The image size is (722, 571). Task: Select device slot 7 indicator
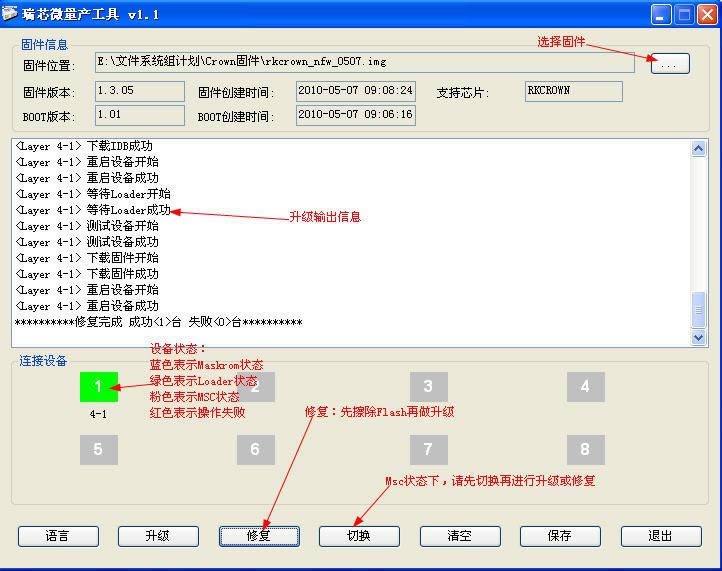pos(428,449)
